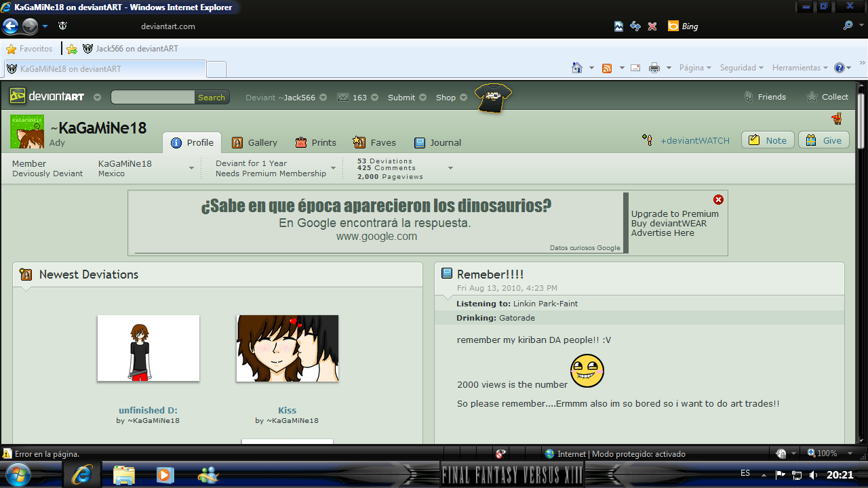Click the Home page icon in command bar

[x=577, y=68]
